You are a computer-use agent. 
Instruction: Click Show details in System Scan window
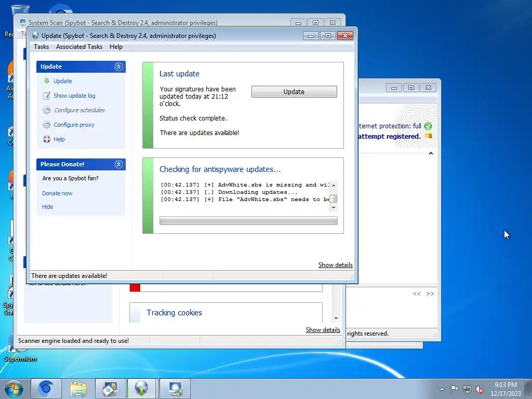(323, 330)
